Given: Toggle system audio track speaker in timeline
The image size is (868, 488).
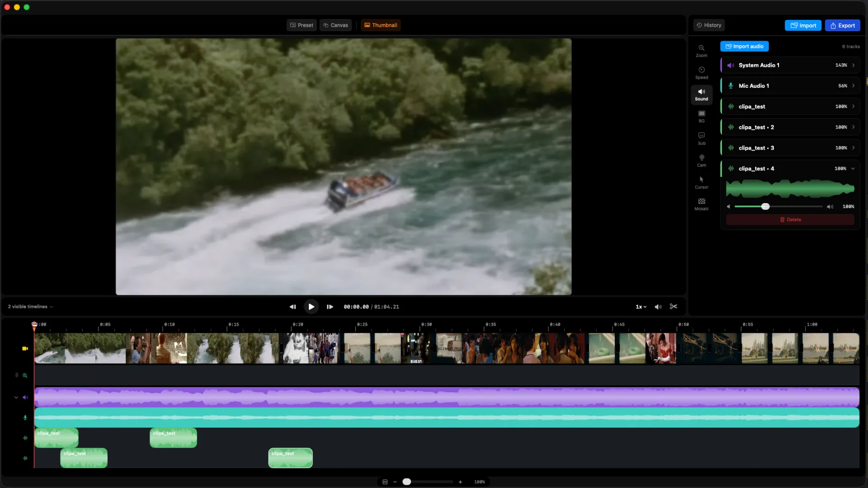Looking at the screenshot, I should pyautogui.click(x=25, y=398).
